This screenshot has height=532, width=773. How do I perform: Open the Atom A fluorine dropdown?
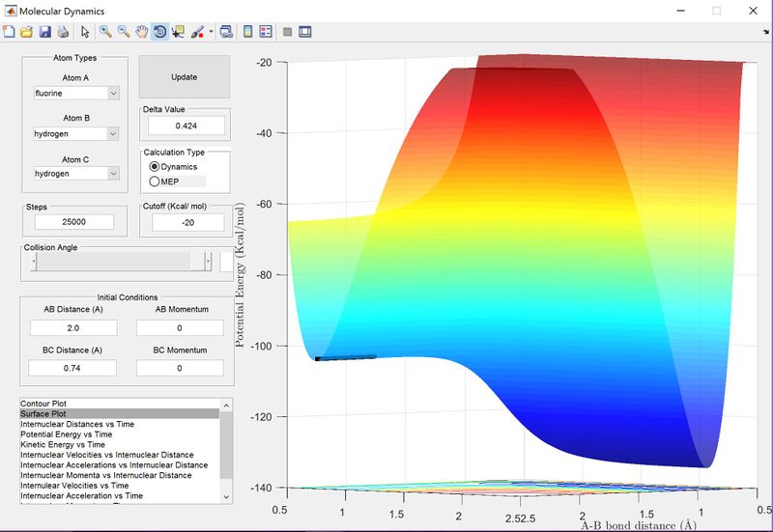(x=75, y=93)
